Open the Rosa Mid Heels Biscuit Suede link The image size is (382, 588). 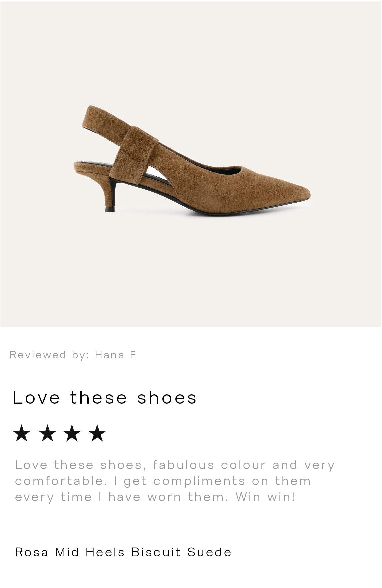click(123, 552)
